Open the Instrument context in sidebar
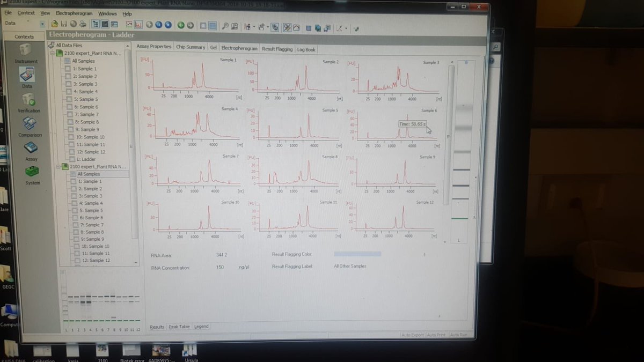 coord(26,54)
